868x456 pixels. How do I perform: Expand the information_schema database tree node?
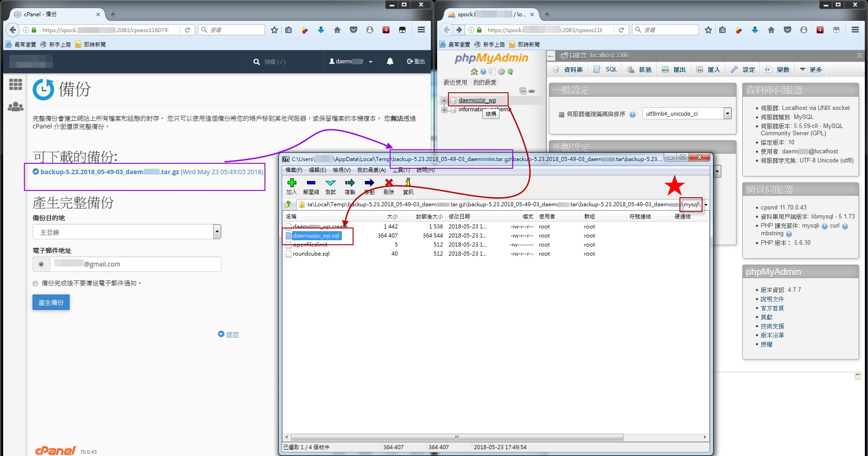pyautogui.click(x=444, y=110)
